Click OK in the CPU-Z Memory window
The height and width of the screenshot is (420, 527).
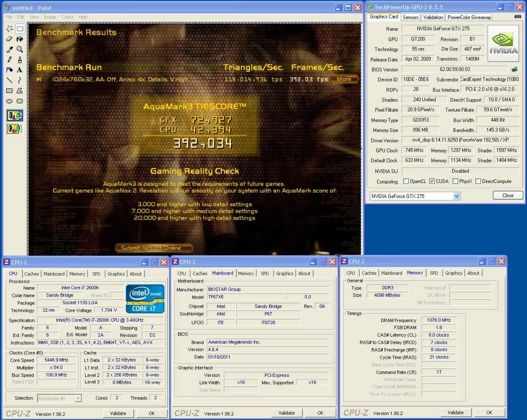(x=489, y=413)
